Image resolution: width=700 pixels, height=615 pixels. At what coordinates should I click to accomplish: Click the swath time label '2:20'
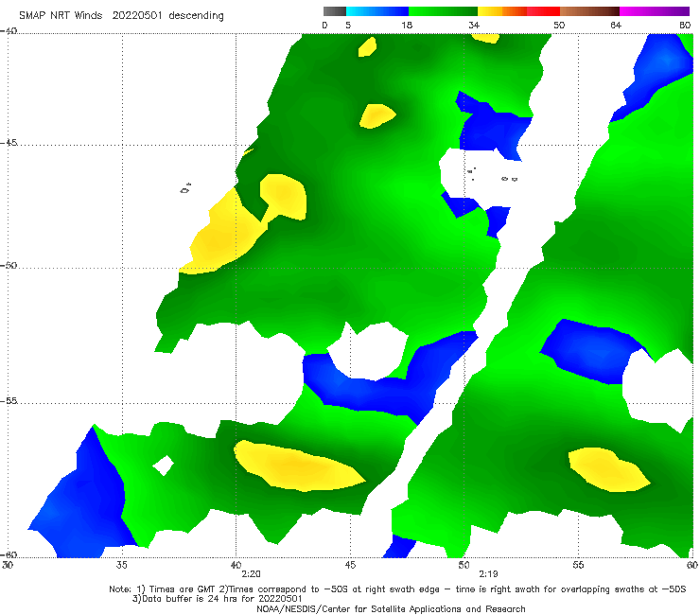click(x=251, y=574)
